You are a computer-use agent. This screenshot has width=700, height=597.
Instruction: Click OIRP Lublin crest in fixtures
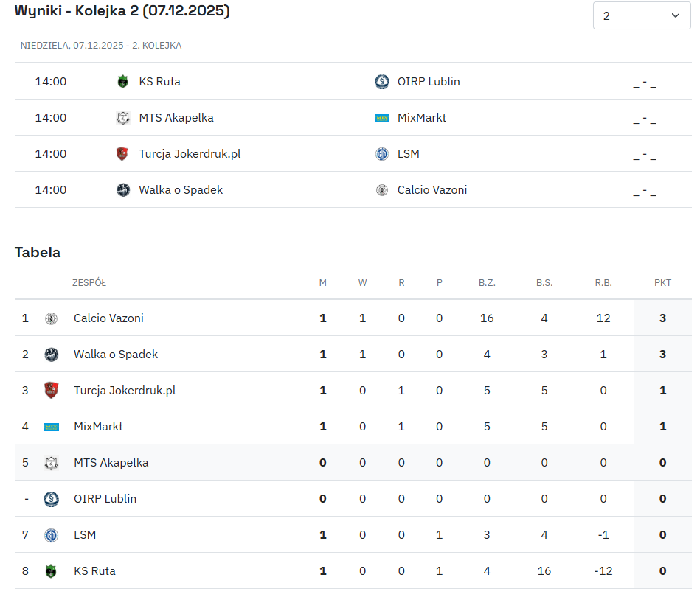[381, 82]
